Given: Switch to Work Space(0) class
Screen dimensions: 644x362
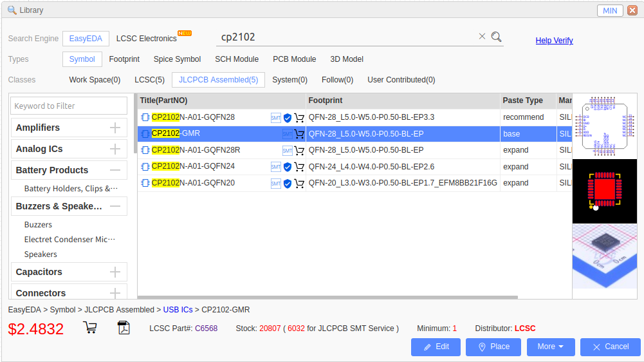Looking at the screenshot, I should (x=95, y=80).
